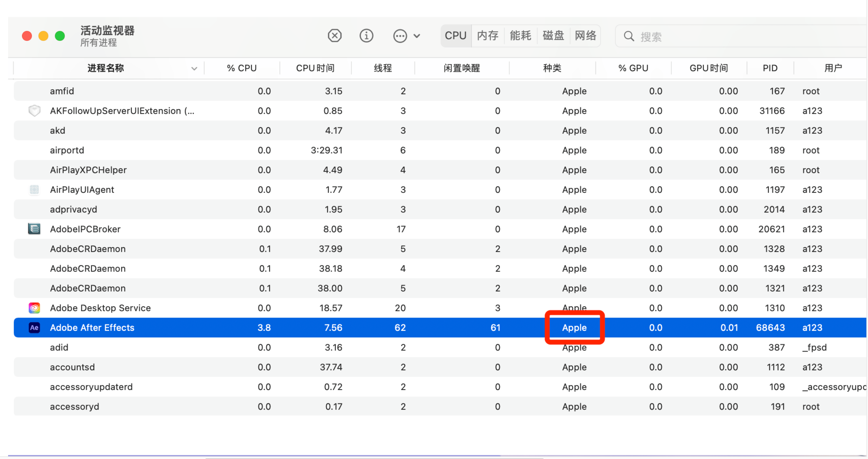Sort by the PID column header
This screenshot has width=868, height=459.
[x=770, y=68]
